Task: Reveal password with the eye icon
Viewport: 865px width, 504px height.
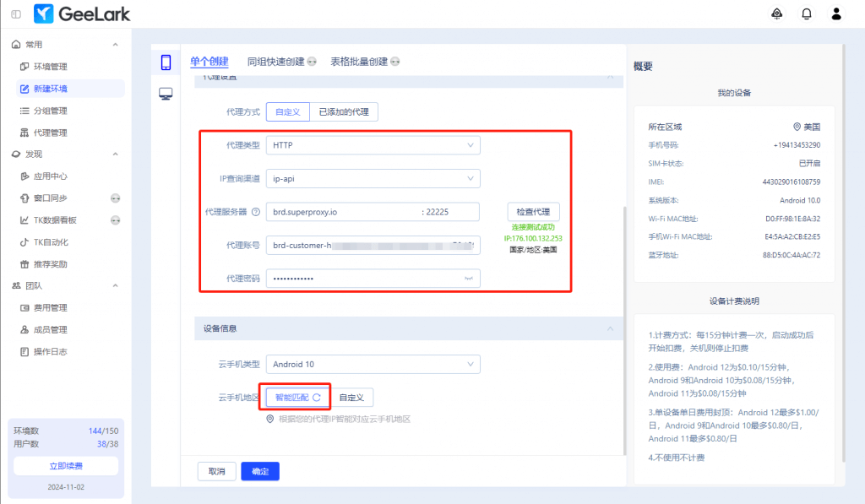Action: tap(467, 279)
